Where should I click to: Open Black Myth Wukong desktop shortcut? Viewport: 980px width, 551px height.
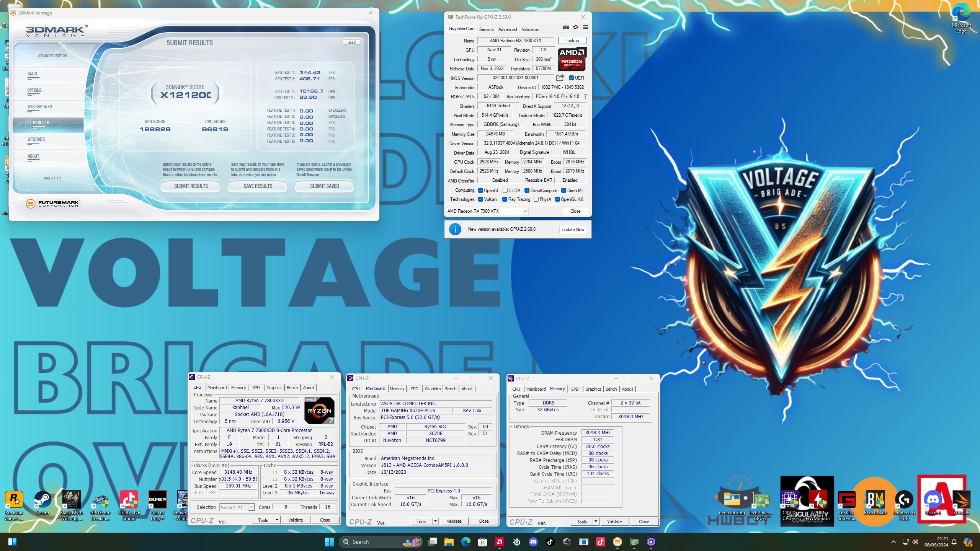pyautogui.click(x=71, y=505)
